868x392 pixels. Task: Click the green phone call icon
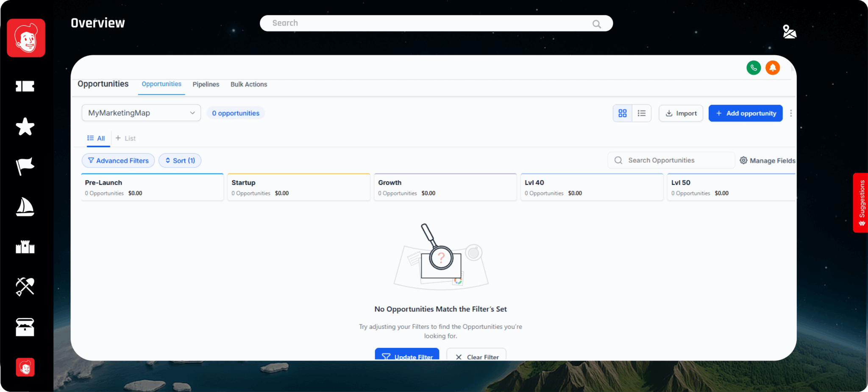click(754, 68)
